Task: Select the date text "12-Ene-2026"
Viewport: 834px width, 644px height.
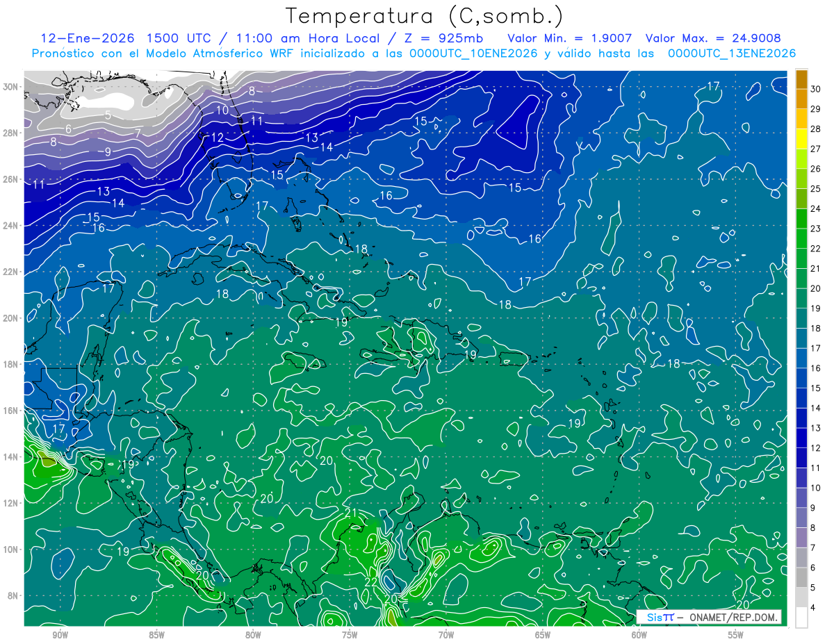Action: pyautogui.click(x=88, y=38)
